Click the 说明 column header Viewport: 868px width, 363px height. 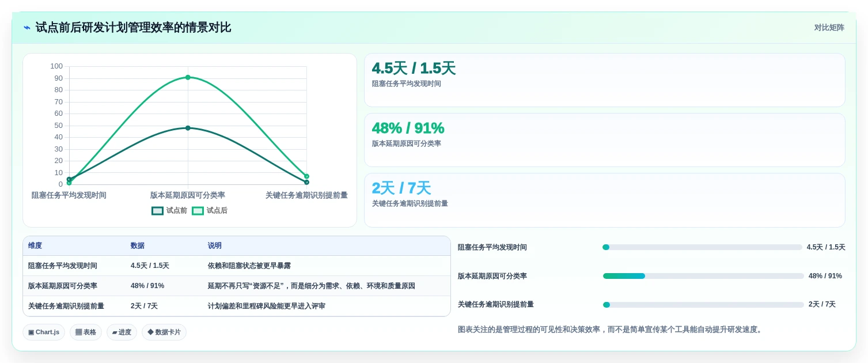[215, 245]
